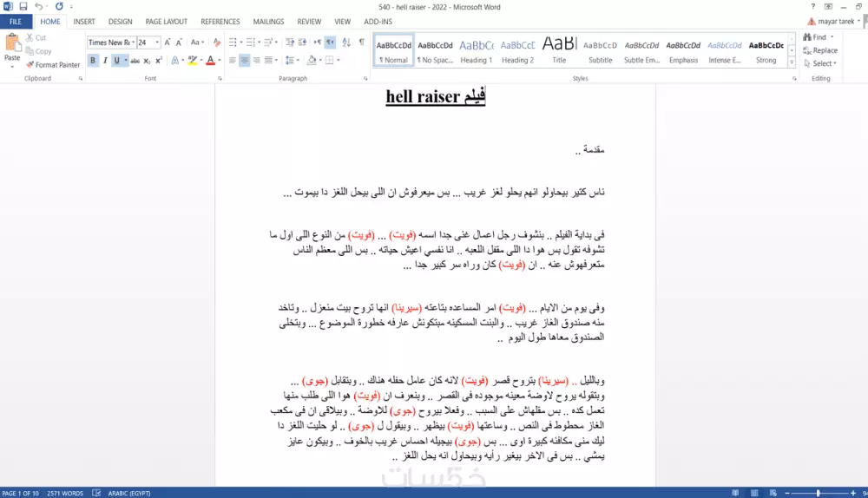868x498 pixels.
Task: Toggle Center alignment
Action: pos(244,61)
